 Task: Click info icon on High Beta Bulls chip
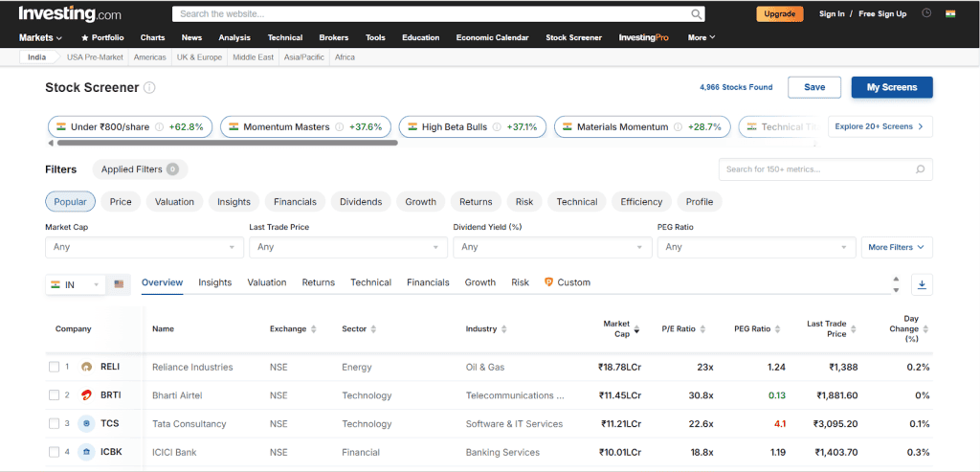(497, 127)
